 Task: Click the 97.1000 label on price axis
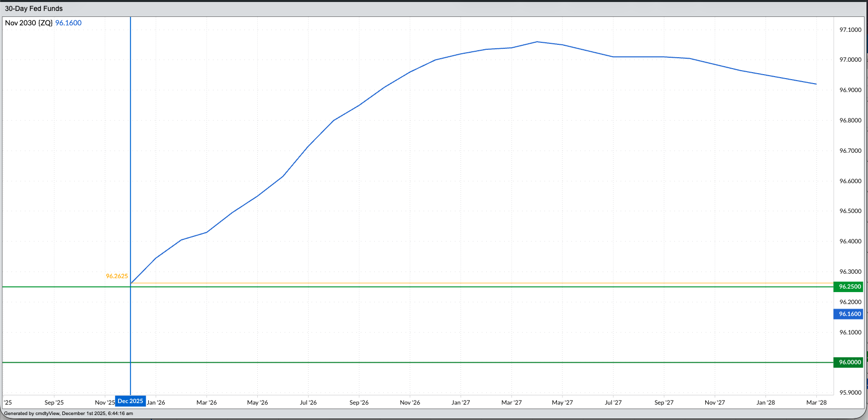[x=850, y=30]
